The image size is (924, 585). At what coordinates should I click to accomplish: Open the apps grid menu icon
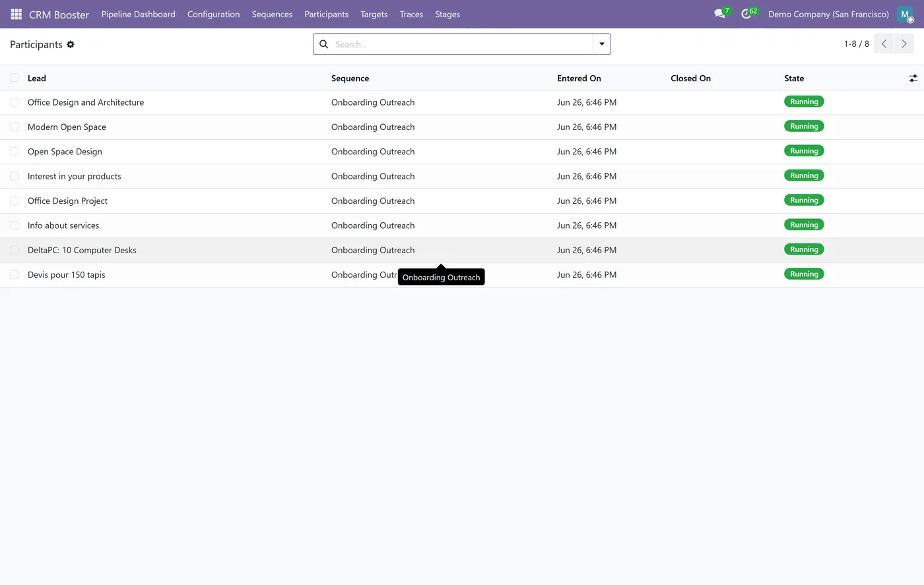(16, 14)
